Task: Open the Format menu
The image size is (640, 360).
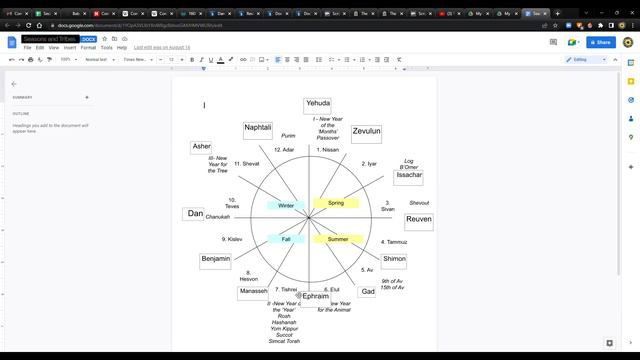Action: (88, 48)
